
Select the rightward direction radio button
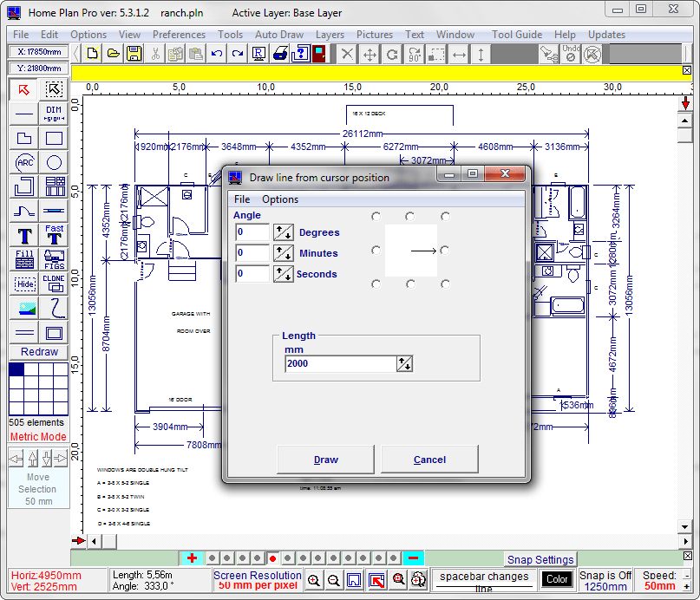tap(445, 251)
